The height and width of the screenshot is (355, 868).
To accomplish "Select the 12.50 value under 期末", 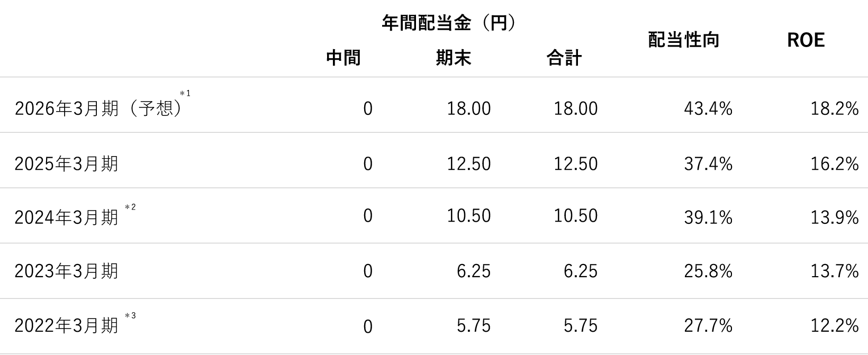I will [468, 164].
